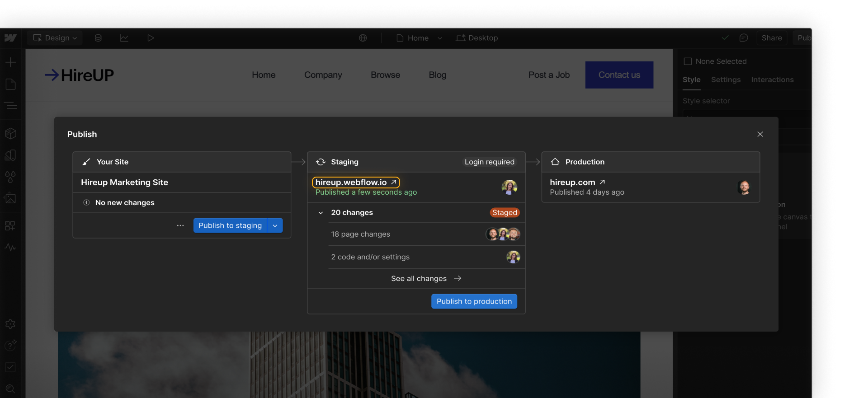Select the Desktop breakpoint control
Image resolution: width=868 pixels, height=398 pixels.
[477, 38]
